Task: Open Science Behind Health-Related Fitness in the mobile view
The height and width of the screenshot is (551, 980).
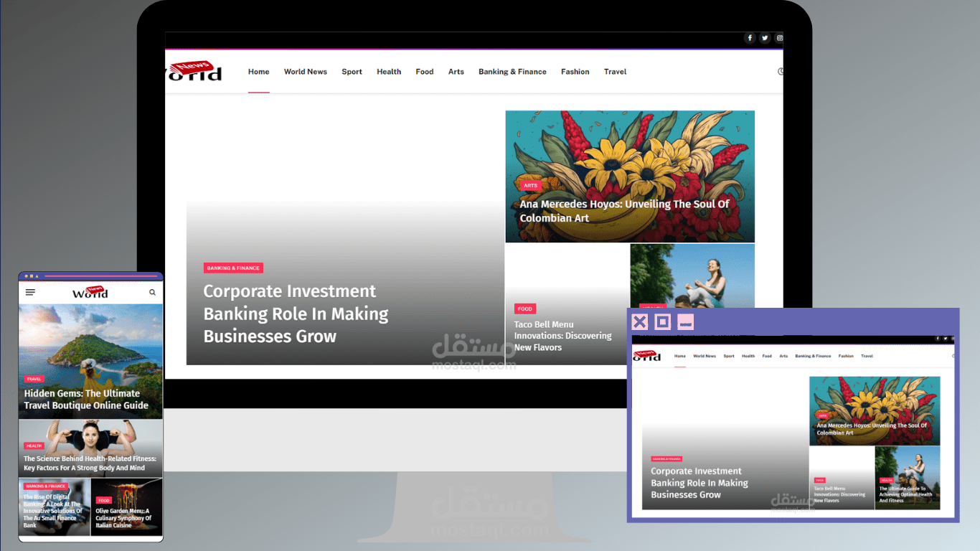Action: [x=90, y=463]
